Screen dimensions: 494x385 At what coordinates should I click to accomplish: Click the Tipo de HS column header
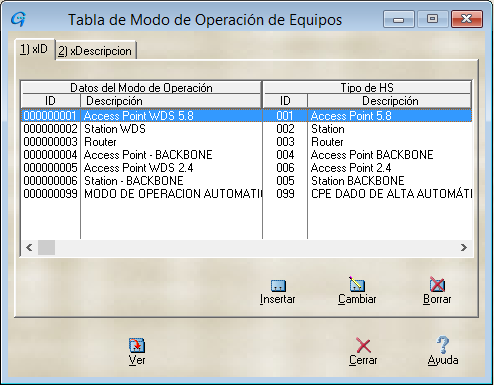click(x=367, y=88)
